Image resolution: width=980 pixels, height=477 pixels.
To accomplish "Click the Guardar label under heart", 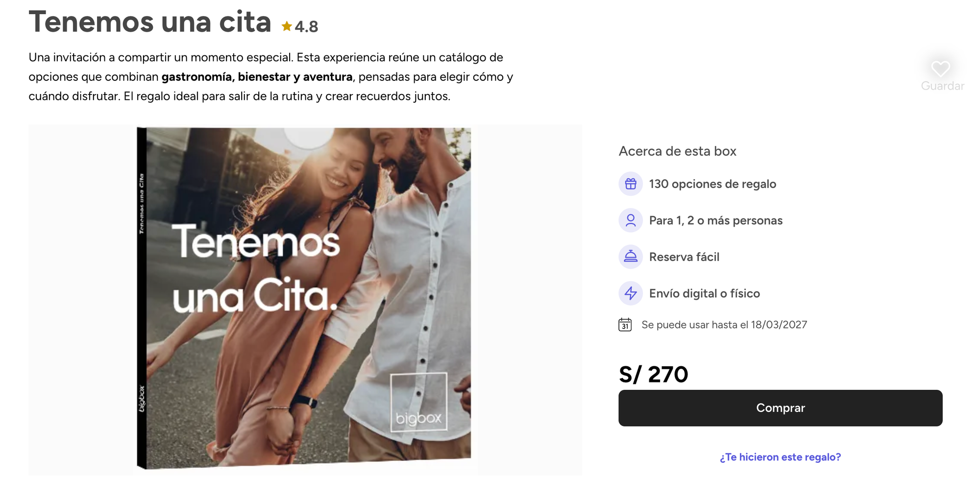I will [942, 86].
